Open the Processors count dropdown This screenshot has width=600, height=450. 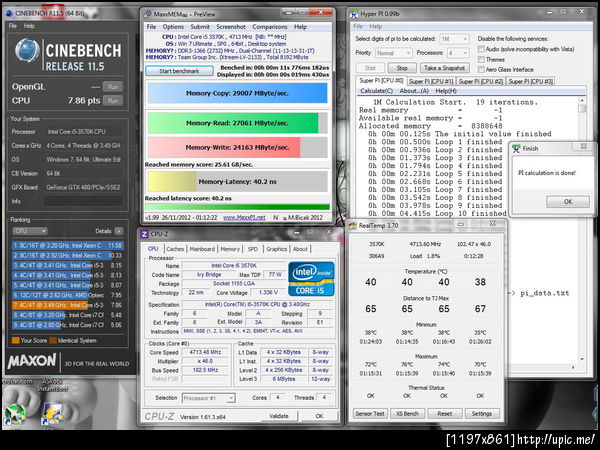coord(458,53)
